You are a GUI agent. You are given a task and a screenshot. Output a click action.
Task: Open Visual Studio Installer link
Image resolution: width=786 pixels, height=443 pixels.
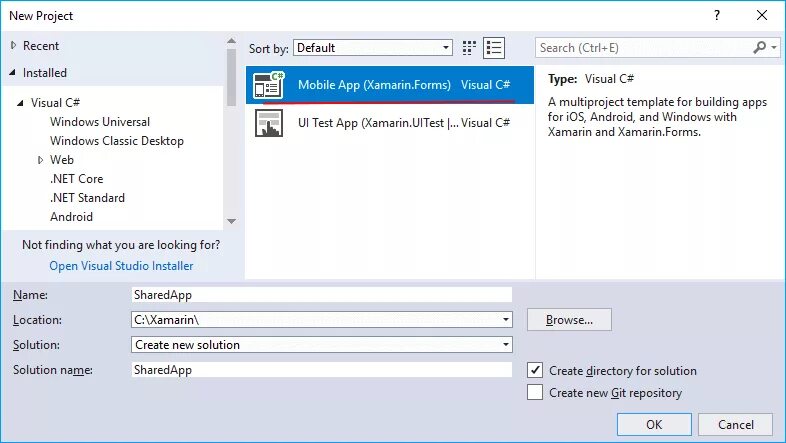point(121,266)
